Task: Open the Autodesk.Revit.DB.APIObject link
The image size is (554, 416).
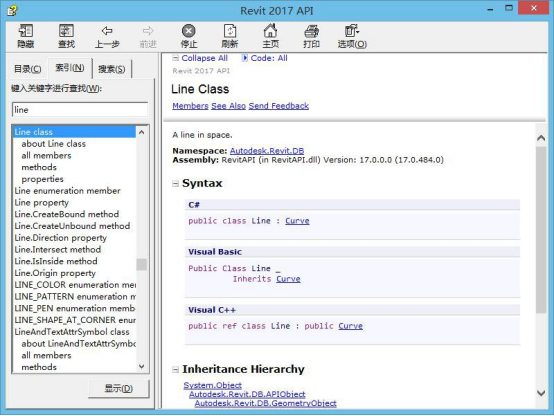Action: (x=247, y=394)
